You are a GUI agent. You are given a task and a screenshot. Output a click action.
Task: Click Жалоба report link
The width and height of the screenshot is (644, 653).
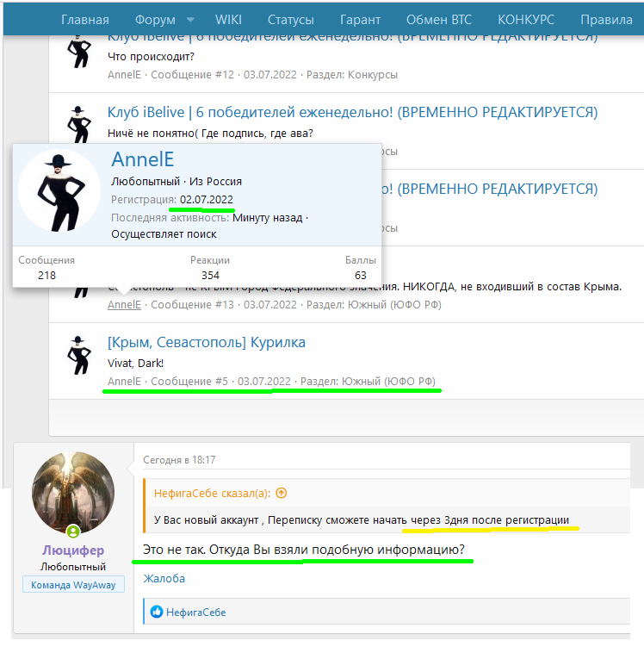click(x=164, y=578)
